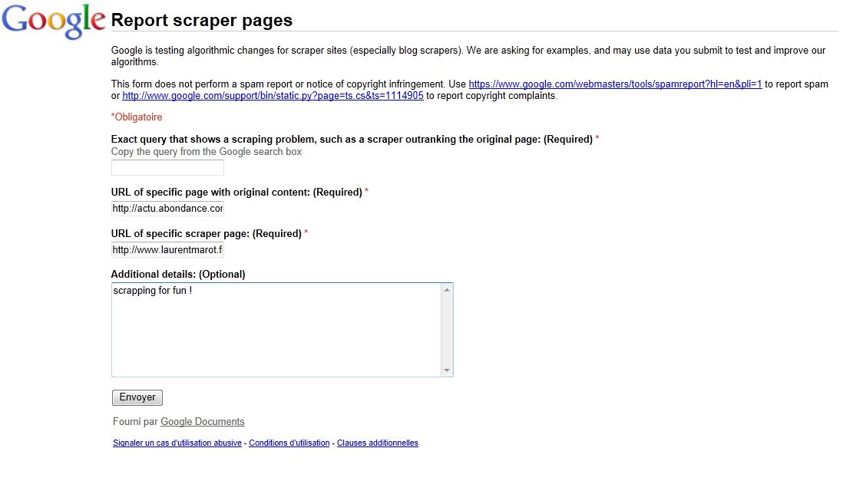This screenshot has width=853, height=504.
Task: Open Clauses additionnelles link
Action: tap(378, 443)
